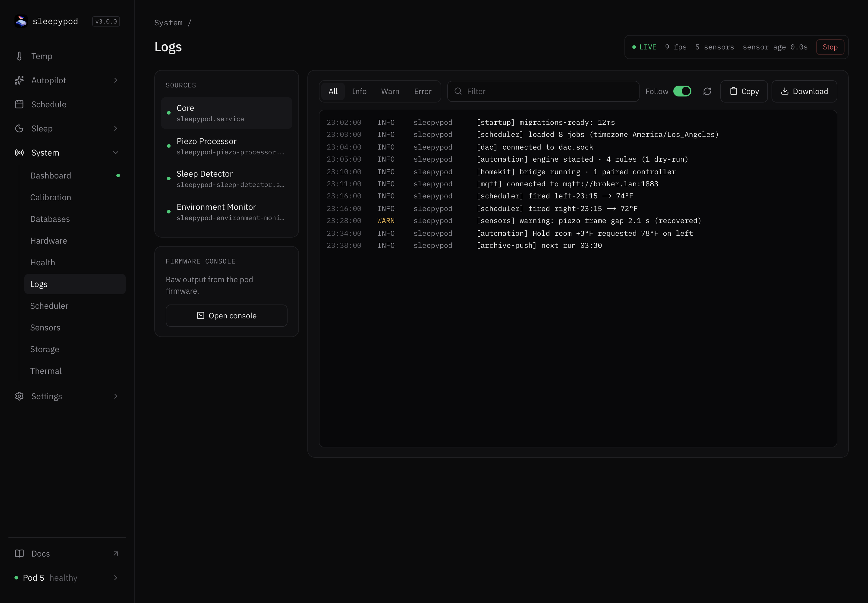The height and width of the screenshot is (603, 868).
Task: Click the green dot next to LIVE
Action: [634, 47]
